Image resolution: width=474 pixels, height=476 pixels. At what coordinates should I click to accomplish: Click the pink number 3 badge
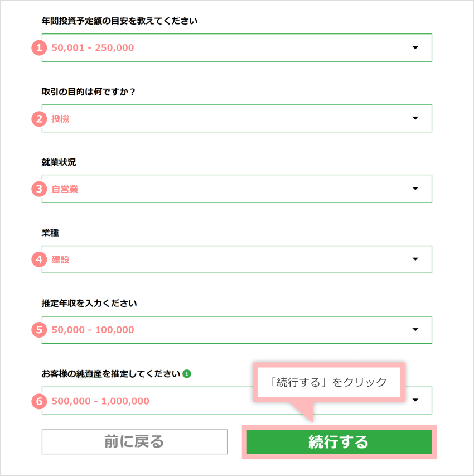[x=38, y=189]
